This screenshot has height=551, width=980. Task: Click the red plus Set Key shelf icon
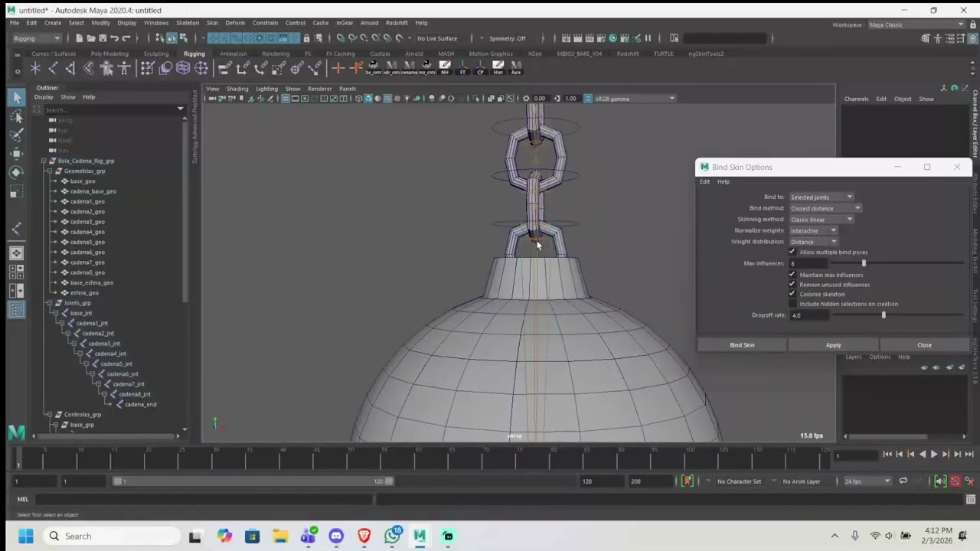(338, 69)
